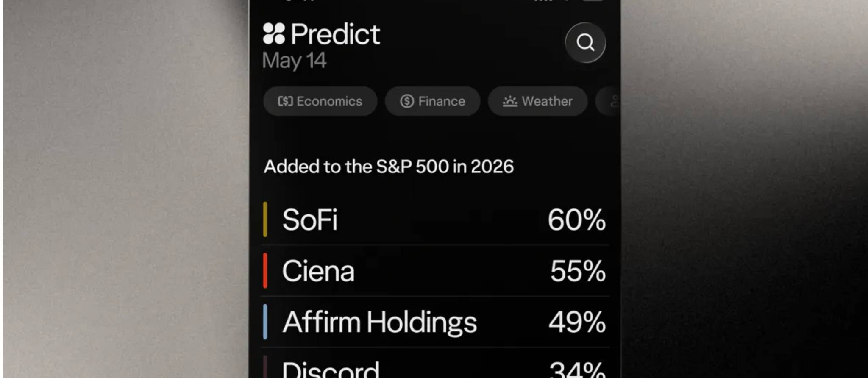Viewport: 868px width, 378px height.
Task: Select the Economics category chip
Action: (320, 101)
